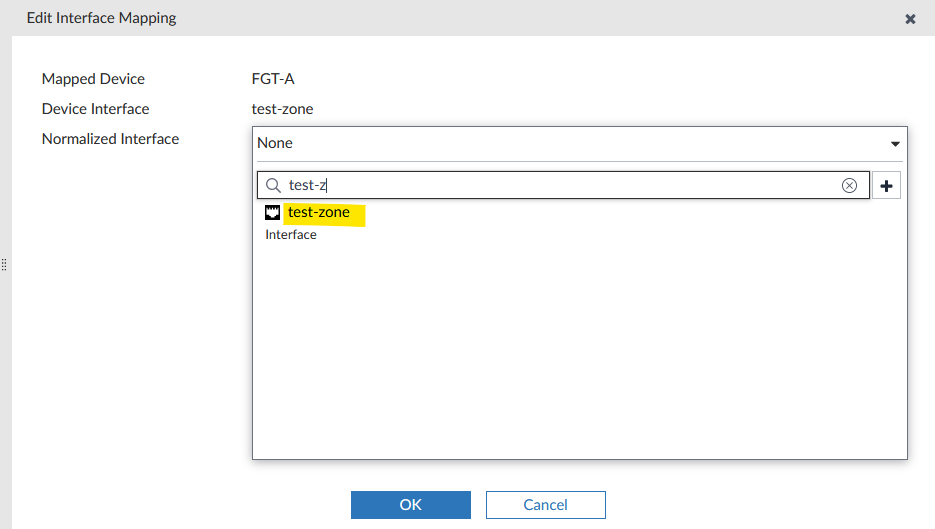Close the Edit Interface Mapping dialog
935x529 pixels.
(910, 19)
